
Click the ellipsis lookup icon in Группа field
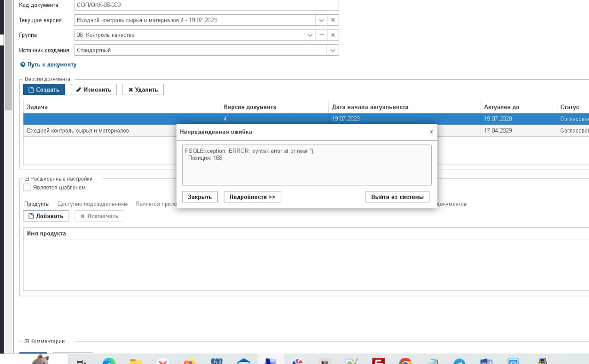coord(322,35)
